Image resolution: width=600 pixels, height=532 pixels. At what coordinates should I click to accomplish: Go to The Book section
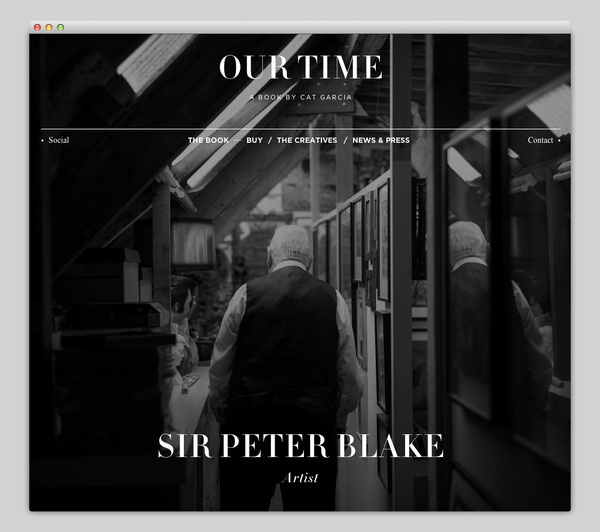point(209,140)
